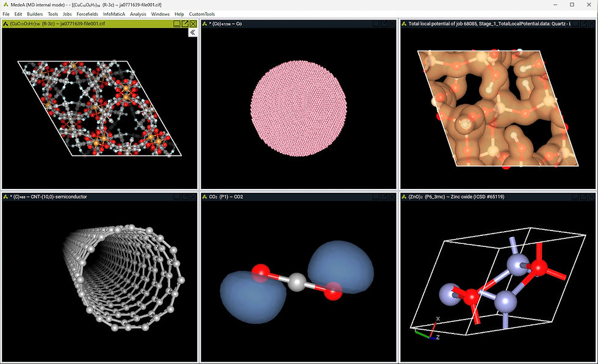Click the MedeA icon on the Co nanoparticle window
This screenshot has height=364, width=598.
(204, 23)
